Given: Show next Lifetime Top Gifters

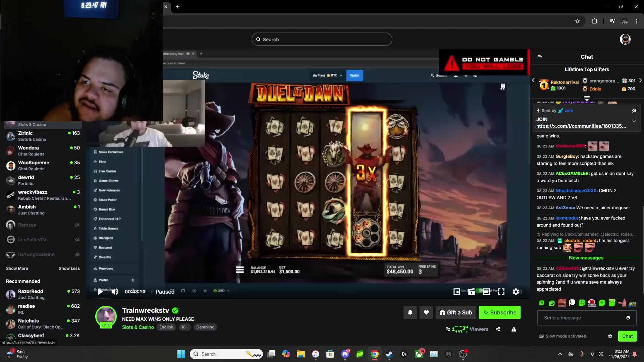Looking at the screenshot, I should (x=640, y=80).
